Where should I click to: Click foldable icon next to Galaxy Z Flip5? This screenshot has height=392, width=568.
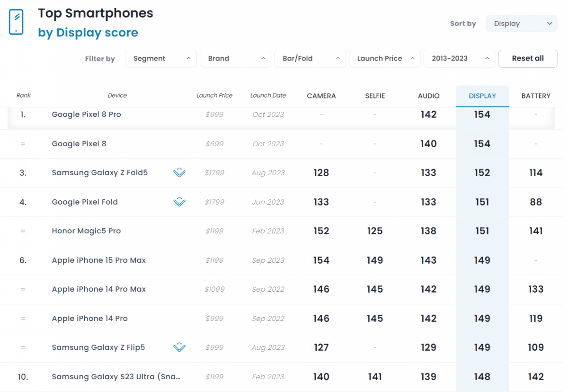coord(179,347)
